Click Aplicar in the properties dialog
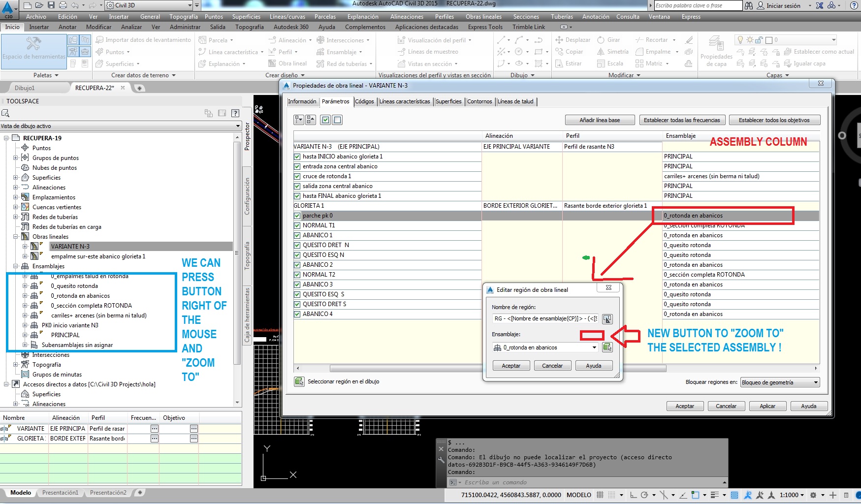The width and height of the screenshot is (861, 504). pos(767,406)
